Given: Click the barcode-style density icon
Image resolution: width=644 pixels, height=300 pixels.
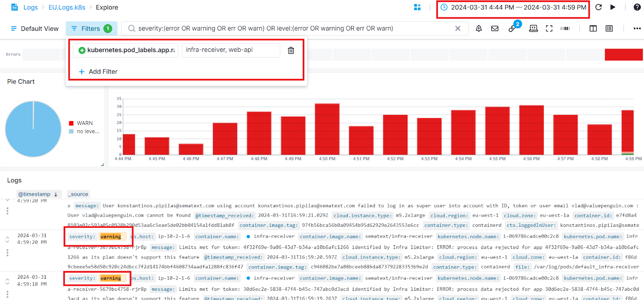Looking at the screenshot, I should pos(565,29).
